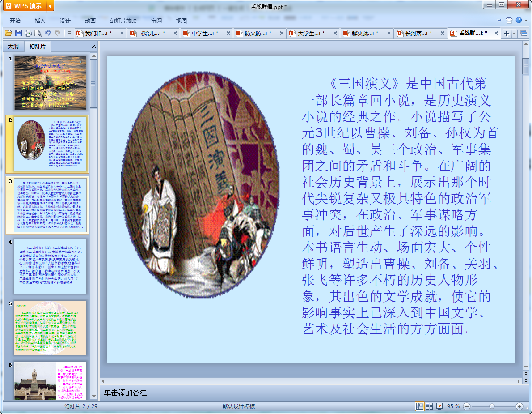Open the help question mark icon
The width and height of the screenshot is (532, 414).
(519, 21)
